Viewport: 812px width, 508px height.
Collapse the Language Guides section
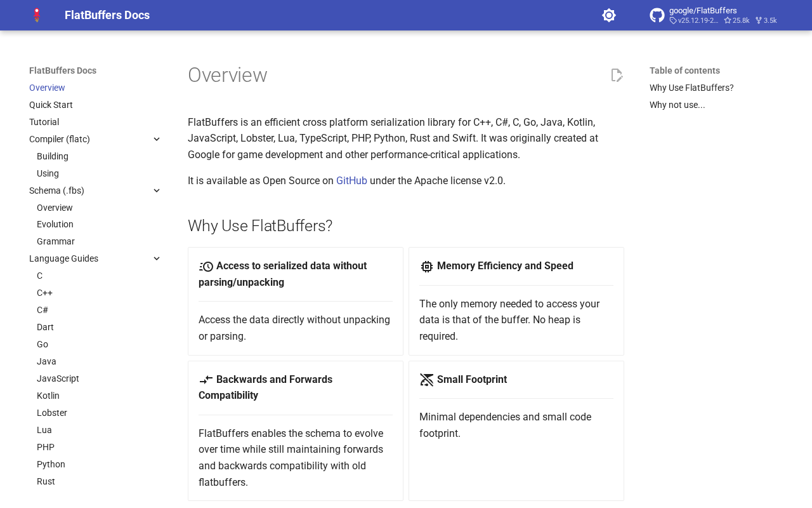click(x=156, y=258)
